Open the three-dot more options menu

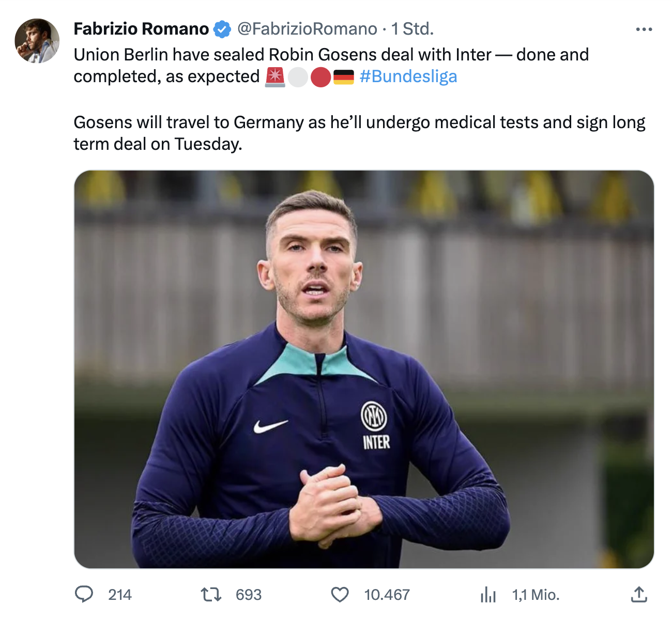point(644,29)
